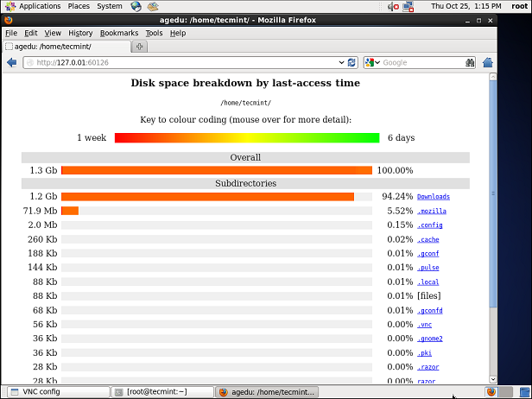Open the File menu
The width and height of the screenshot is (532, 399).
click(x=11, y=33)
